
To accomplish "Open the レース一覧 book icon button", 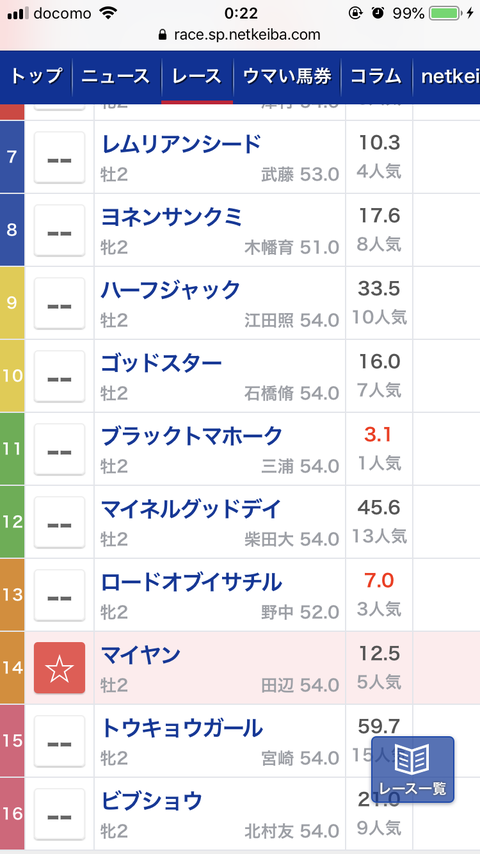I will [x=412, y=770].
